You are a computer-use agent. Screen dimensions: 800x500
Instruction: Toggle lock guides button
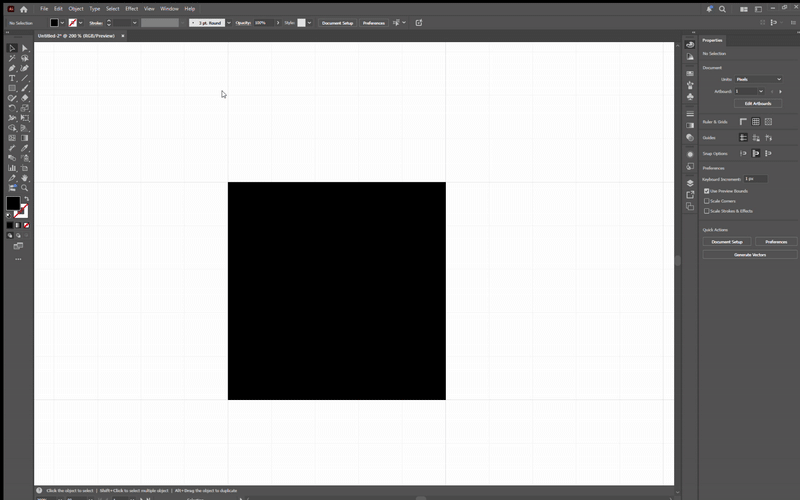(x=756, y=138)
